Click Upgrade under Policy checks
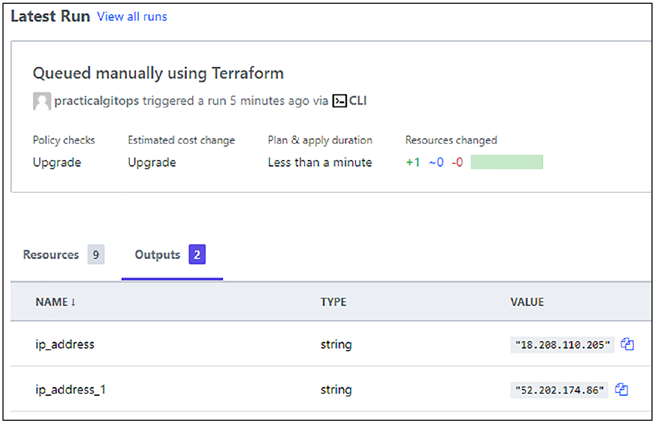655x423 pixels. coord(57,162)
